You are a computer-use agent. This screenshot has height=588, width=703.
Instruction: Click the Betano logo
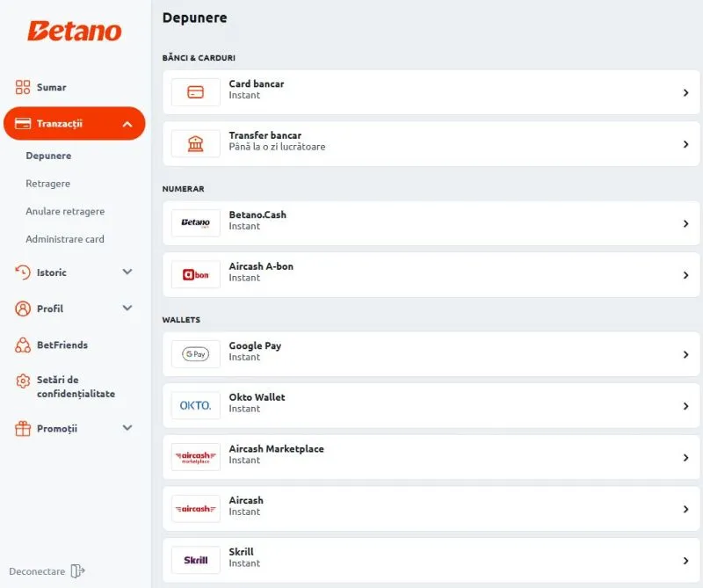point(75,31)
